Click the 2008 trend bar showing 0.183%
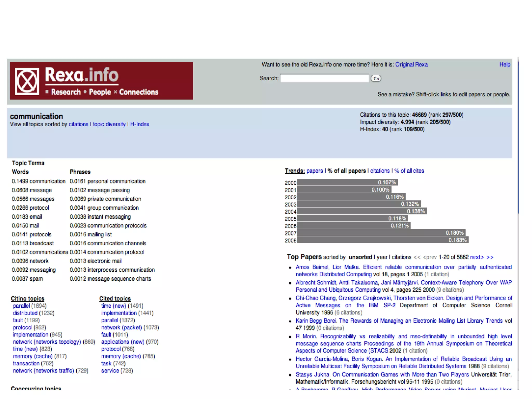This screenshot has height=399, width=532. [382, 240]
